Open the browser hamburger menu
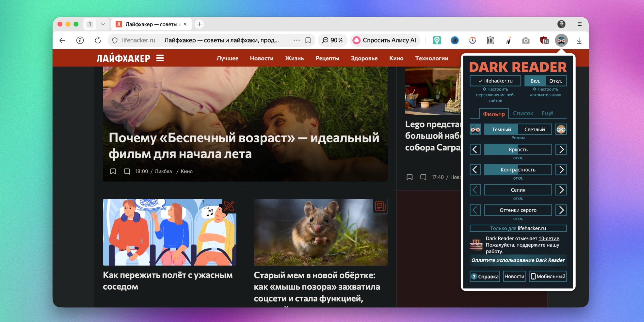The height and width of the screenshot is (322, 644). [580, 24]
